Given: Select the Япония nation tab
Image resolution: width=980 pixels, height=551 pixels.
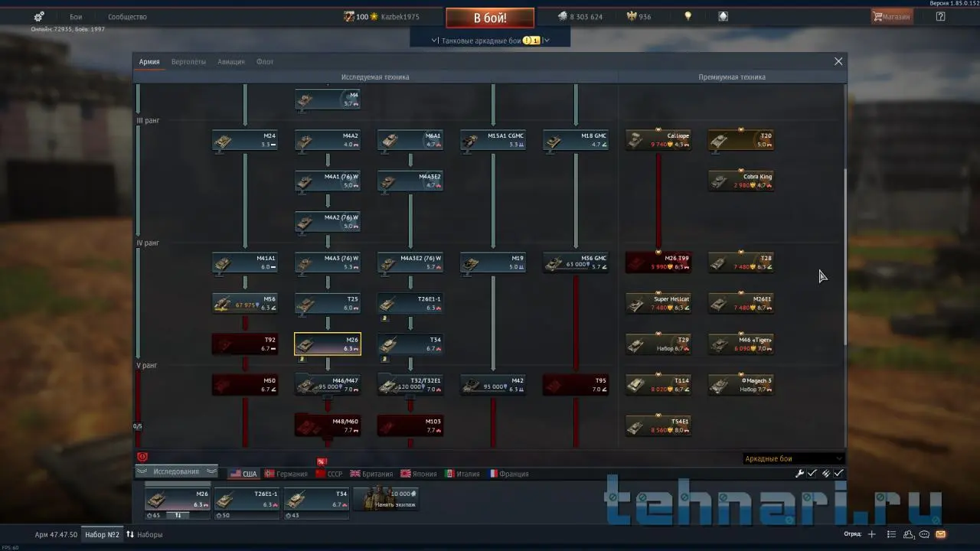Looking at the screenshot, I should point(420,474).
